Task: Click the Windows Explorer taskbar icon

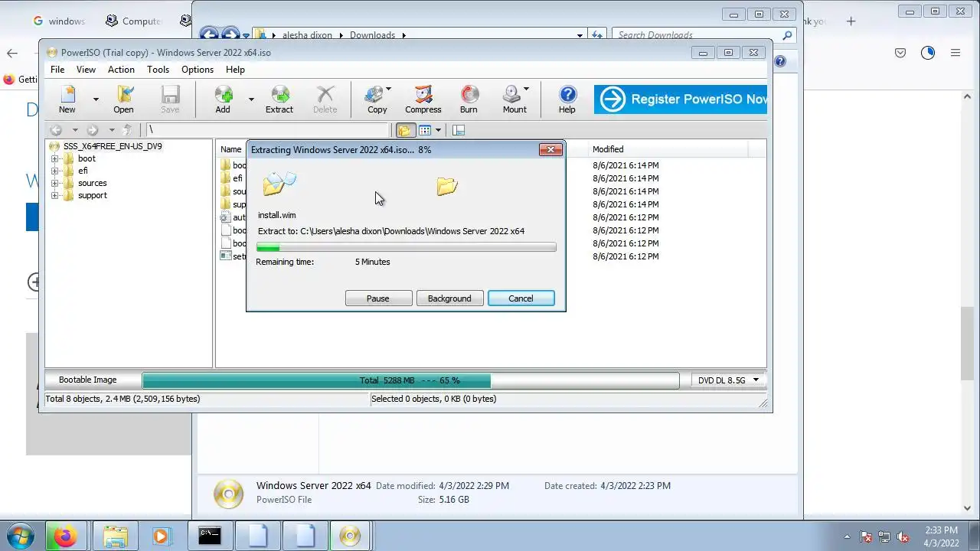Action: click(x=116, y=536)
